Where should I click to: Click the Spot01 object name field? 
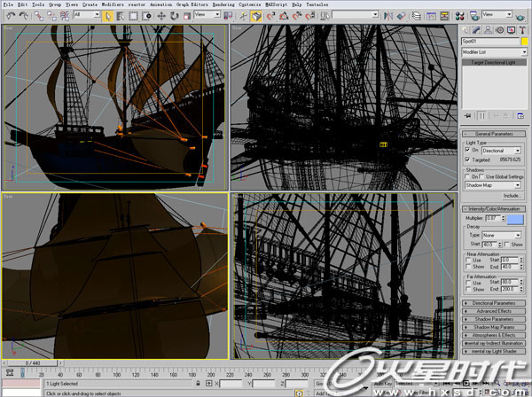489,41
